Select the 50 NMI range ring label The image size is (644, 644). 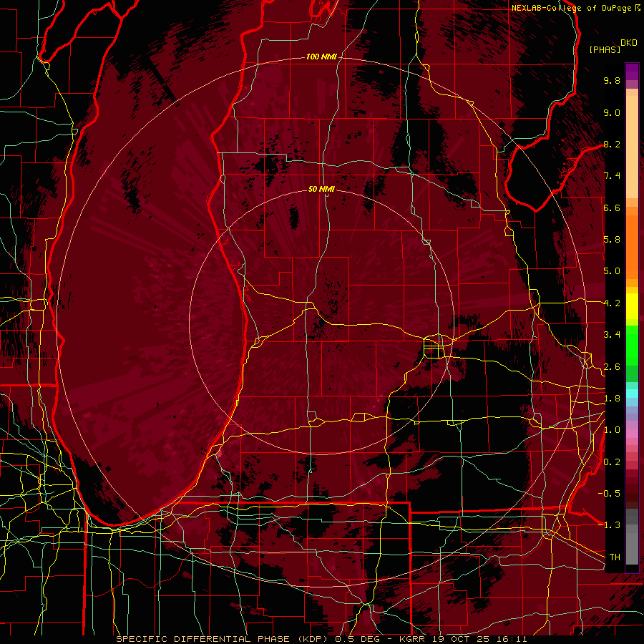point(321,189)
